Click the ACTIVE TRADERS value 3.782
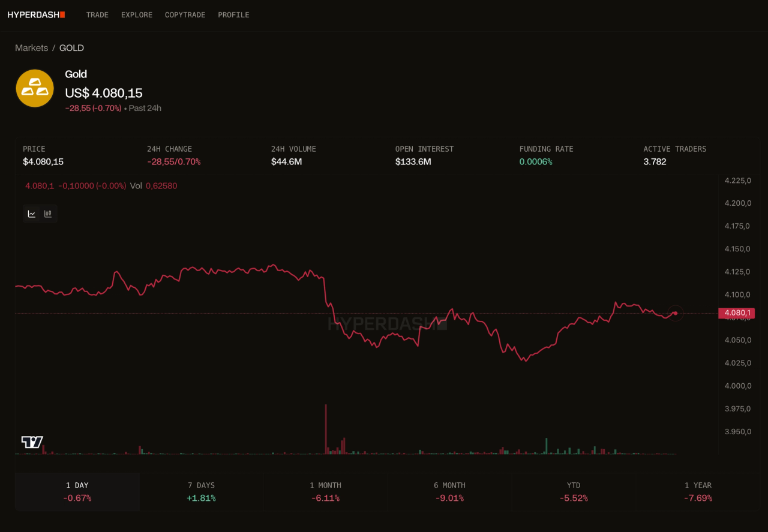This screenshot has height=532, width=768. [655, 162]
